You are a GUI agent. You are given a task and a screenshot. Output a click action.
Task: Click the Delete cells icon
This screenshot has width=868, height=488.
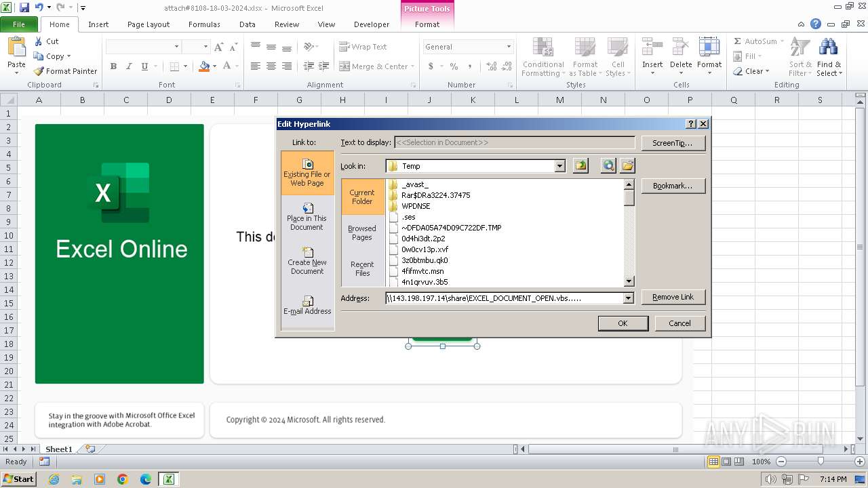(x=681, y=47)
